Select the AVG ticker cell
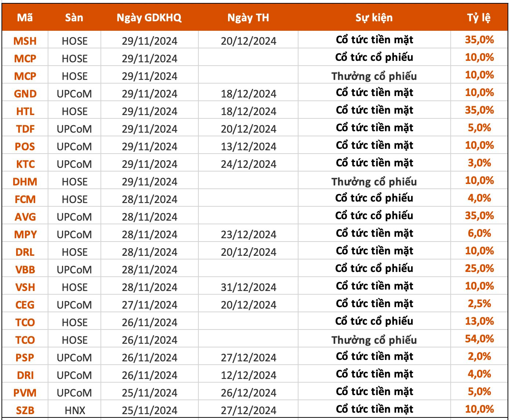Screen dimensions: 509x420 25,217
